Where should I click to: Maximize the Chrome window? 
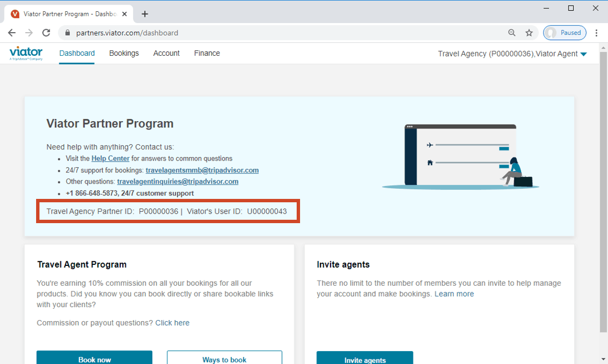571,8
